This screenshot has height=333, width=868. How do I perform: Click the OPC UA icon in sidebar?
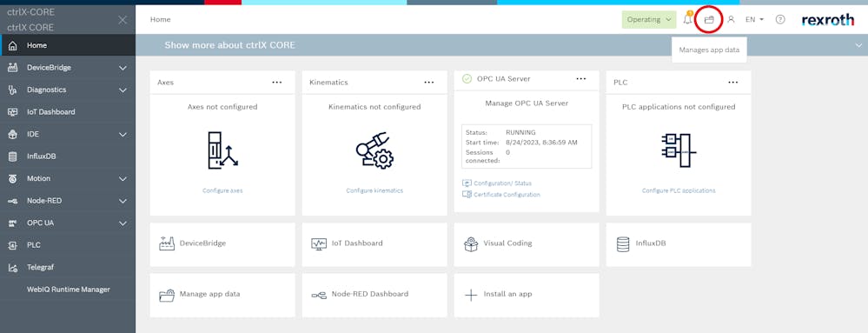click(12, 223)
